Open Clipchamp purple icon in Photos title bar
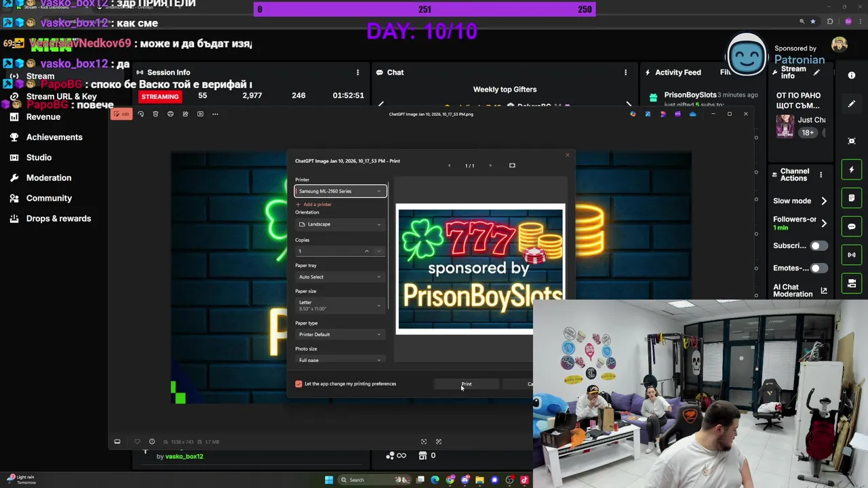Image resolution: width=868 pixels, height=488 pixels. [x=677, y=114]
